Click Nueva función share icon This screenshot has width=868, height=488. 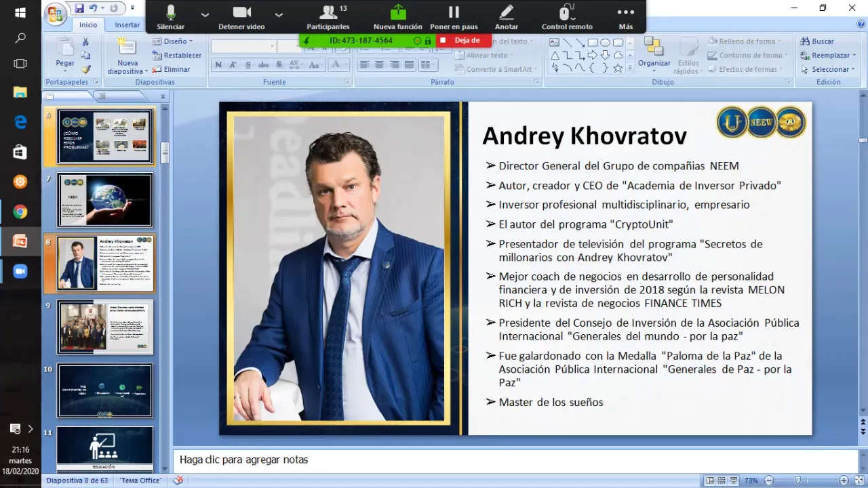pyautogui.click(x=398, y=17)
